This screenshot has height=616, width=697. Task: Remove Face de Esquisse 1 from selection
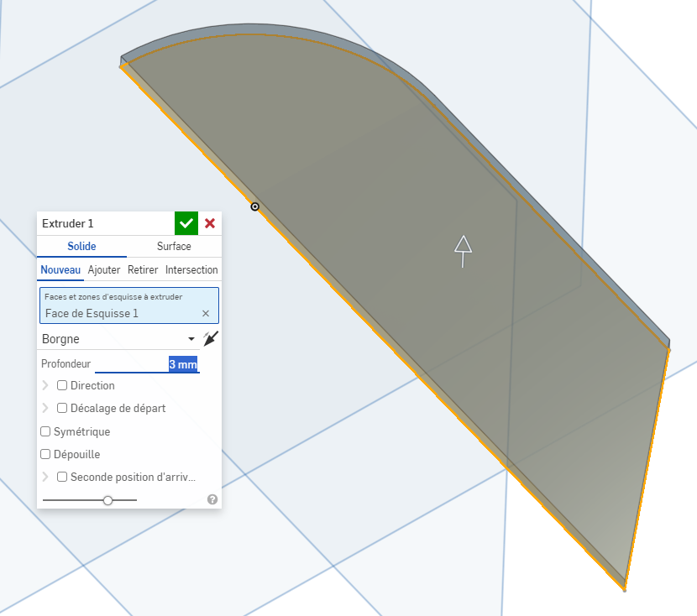coord(206,313)
